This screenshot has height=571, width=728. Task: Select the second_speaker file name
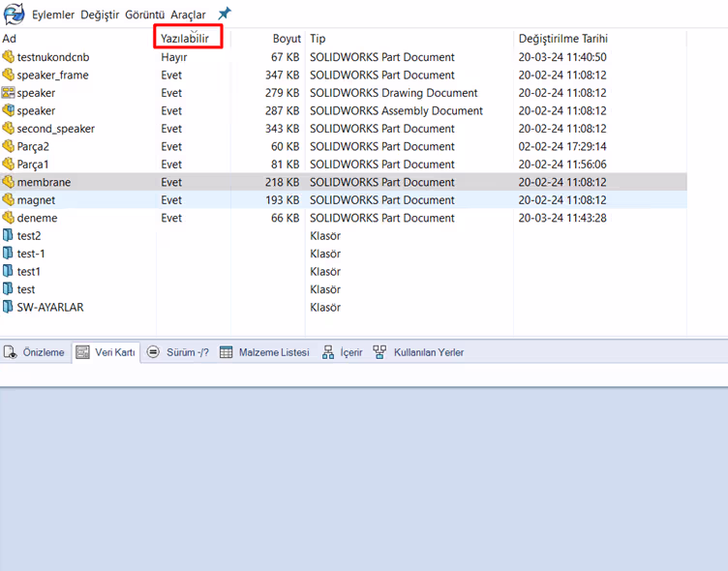coord(56,129)
